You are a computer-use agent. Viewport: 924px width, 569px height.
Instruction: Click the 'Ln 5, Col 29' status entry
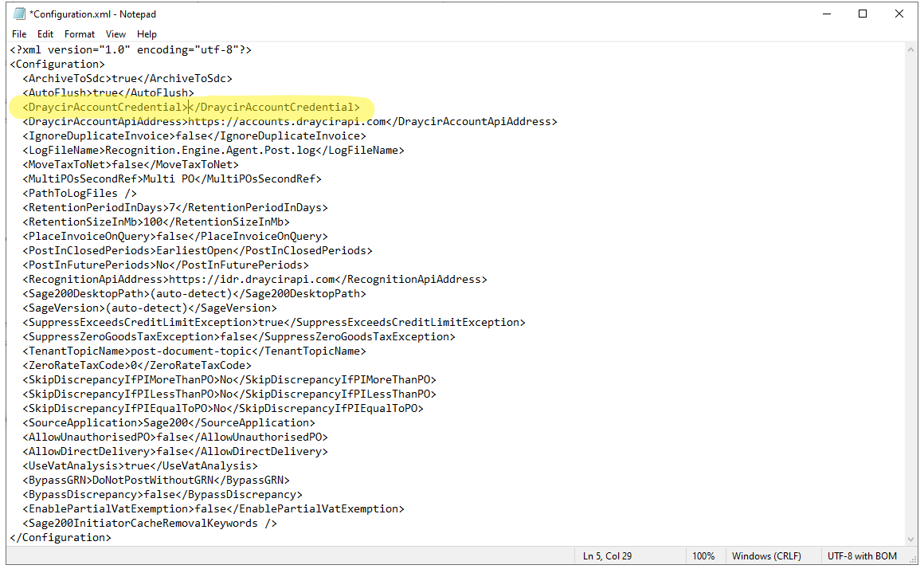607,556
